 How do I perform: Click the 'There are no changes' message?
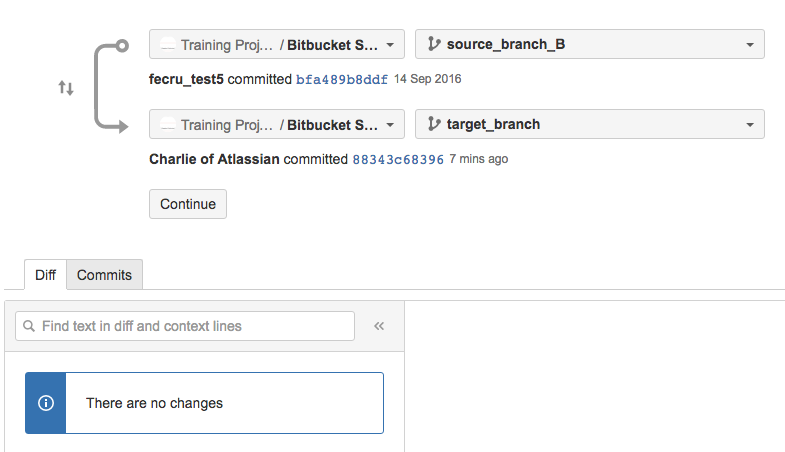point(155,403)
